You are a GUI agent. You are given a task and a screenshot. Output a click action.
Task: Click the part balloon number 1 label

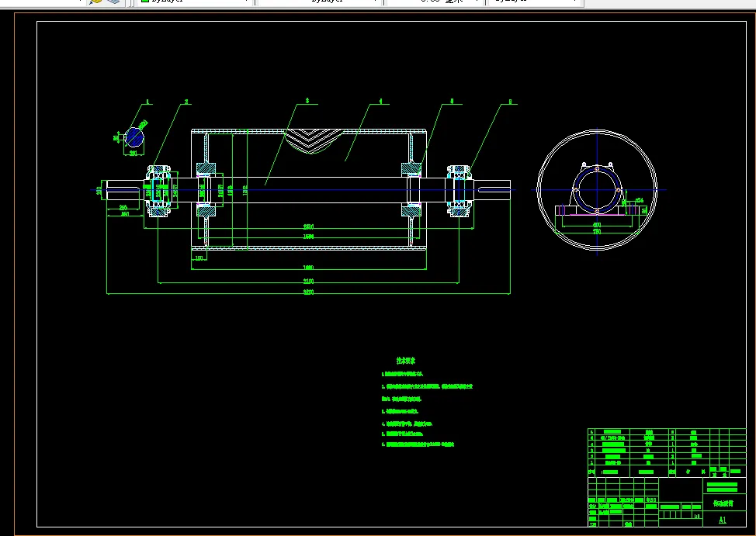tap(148, 102)
